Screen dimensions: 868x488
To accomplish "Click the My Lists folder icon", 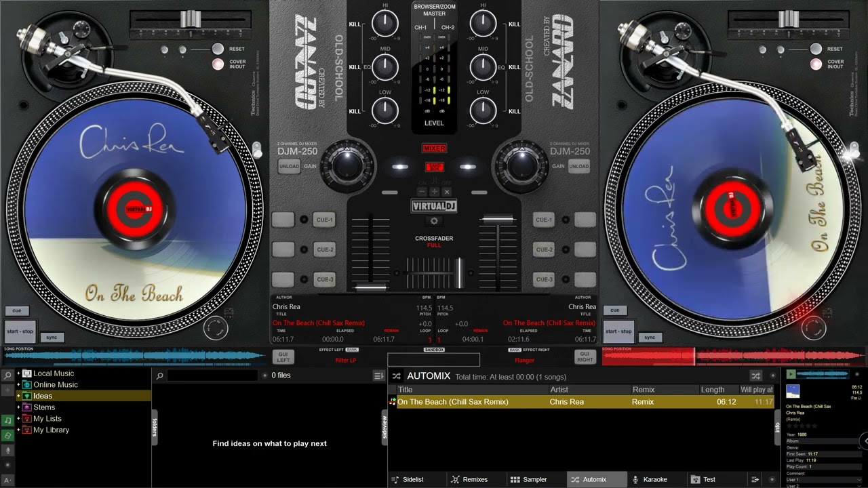I will pos(27,419).
